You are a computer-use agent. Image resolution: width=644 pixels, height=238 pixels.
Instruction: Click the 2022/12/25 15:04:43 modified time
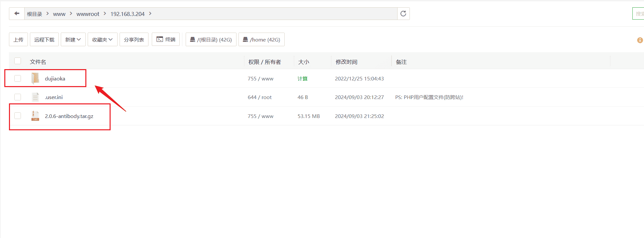(359, 79)
